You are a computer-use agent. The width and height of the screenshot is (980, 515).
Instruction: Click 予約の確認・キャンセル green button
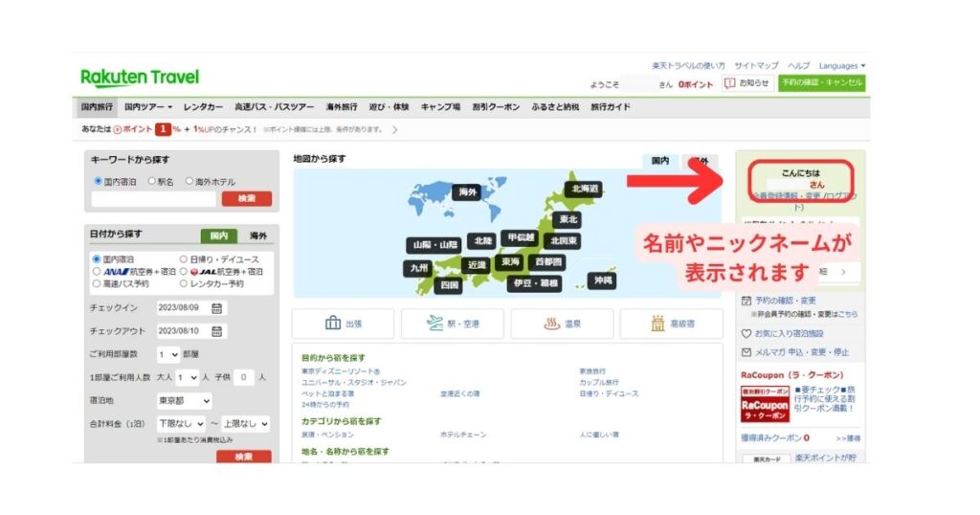[822, 82]
